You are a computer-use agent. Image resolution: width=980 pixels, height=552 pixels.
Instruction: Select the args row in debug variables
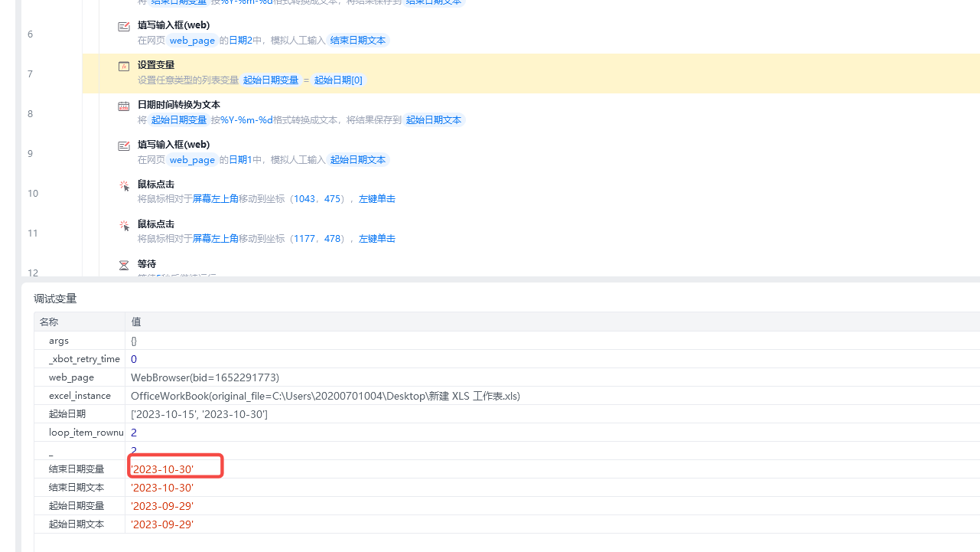point(506,341)
